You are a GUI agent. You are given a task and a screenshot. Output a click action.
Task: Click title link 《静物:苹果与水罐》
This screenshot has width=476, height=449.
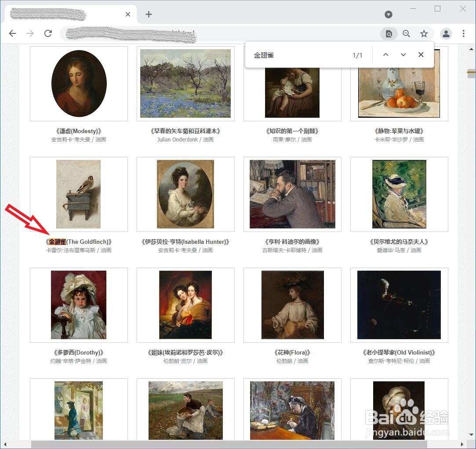[x=399, y=131]
